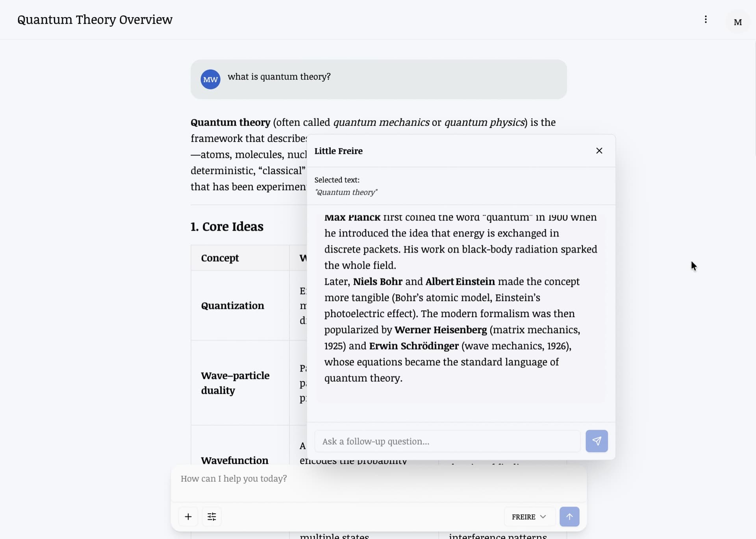Click the user message bubble text
The width and height of the screenshot is (756, 539).
pyautogui.click(x=279, y=77)
